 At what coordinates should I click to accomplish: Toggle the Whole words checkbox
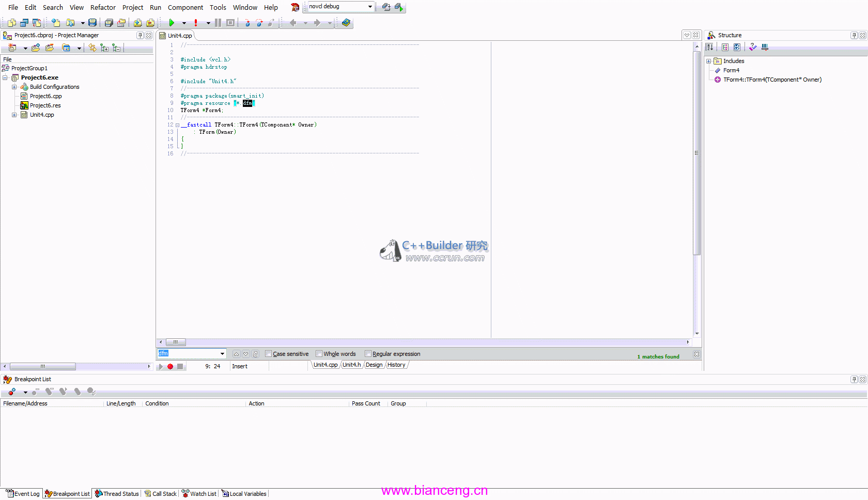pyautogui.click(x=319, y=354)
